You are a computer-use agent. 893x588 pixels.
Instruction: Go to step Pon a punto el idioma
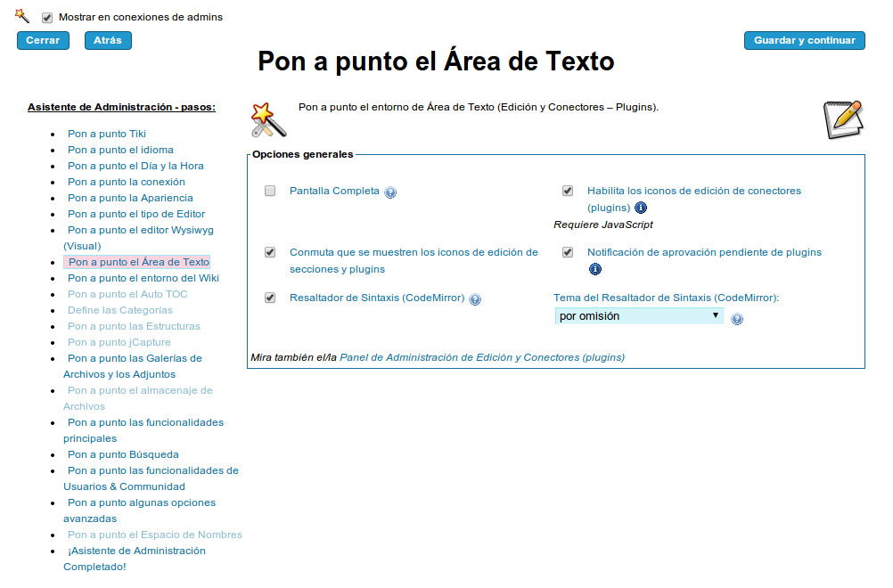pos(120,150)
